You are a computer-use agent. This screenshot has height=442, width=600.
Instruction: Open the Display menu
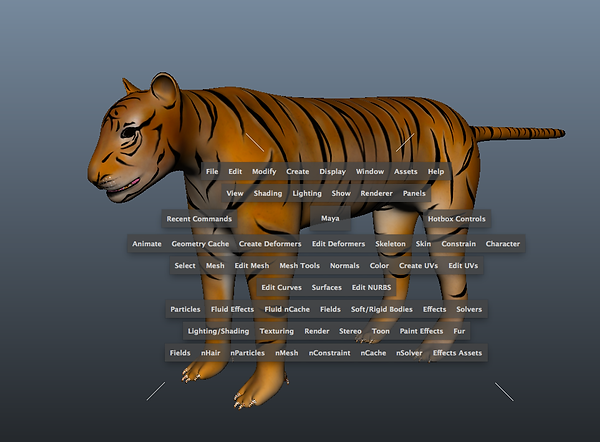click(333, 171)
